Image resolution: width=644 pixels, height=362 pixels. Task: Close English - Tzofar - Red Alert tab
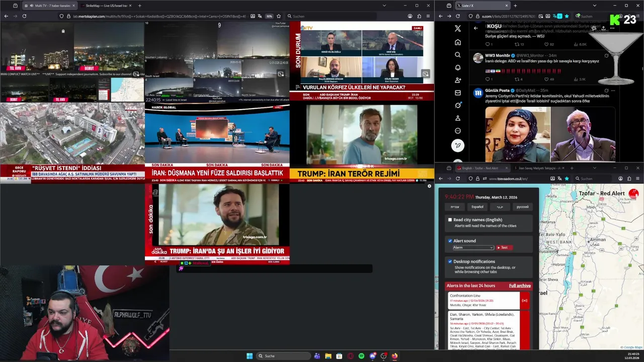click(506, 168)
